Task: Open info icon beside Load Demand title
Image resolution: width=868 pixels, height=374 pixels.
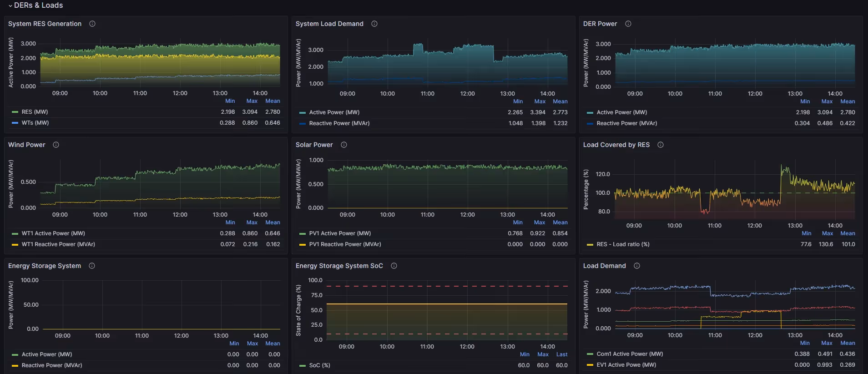Action: click(x=637, y=266)
